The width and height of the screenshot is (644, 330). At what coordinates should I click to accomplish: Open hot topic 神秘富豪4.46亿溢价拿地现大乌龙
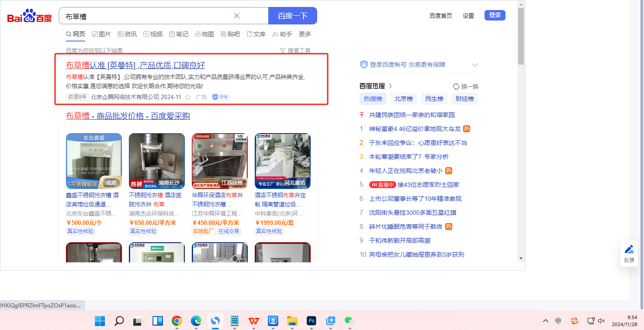point(415,129)
